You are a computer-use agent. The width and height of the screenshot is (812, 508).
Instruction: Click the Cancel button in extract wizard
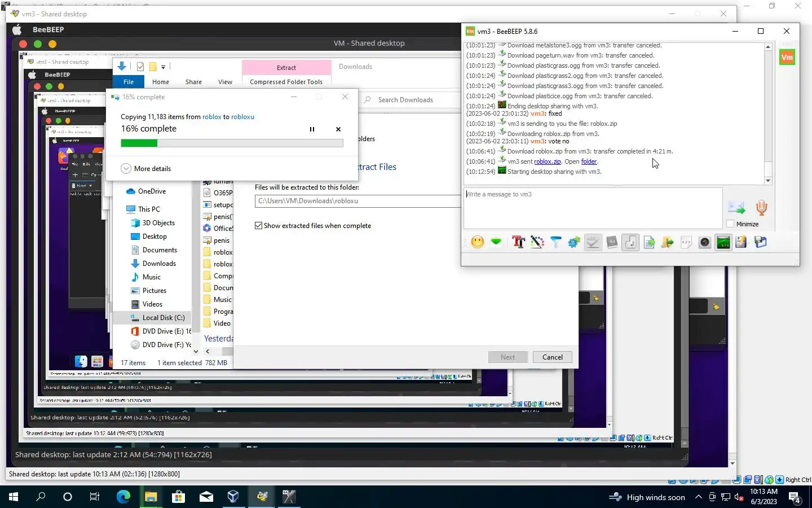pos(552,357)
